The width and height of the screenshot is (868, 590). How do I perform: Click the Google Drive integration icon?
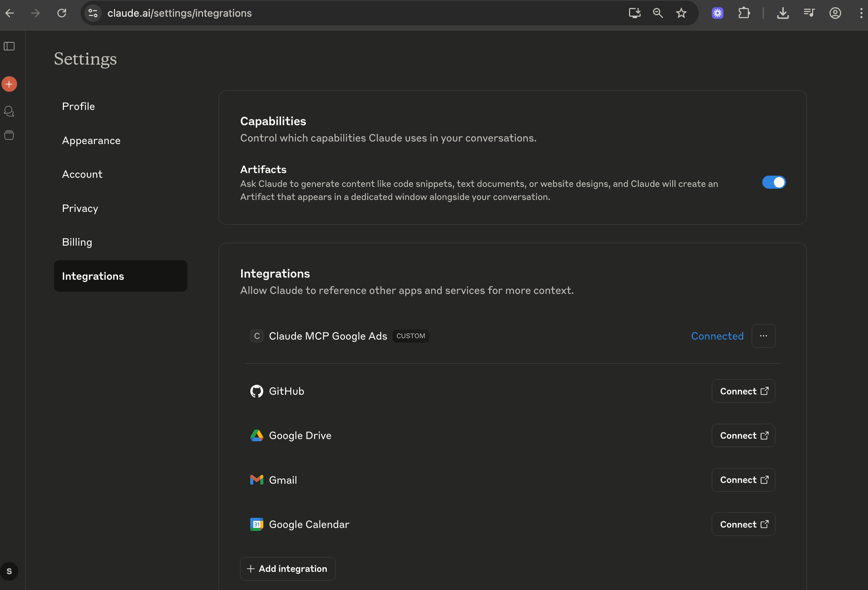tap(257, 435)
